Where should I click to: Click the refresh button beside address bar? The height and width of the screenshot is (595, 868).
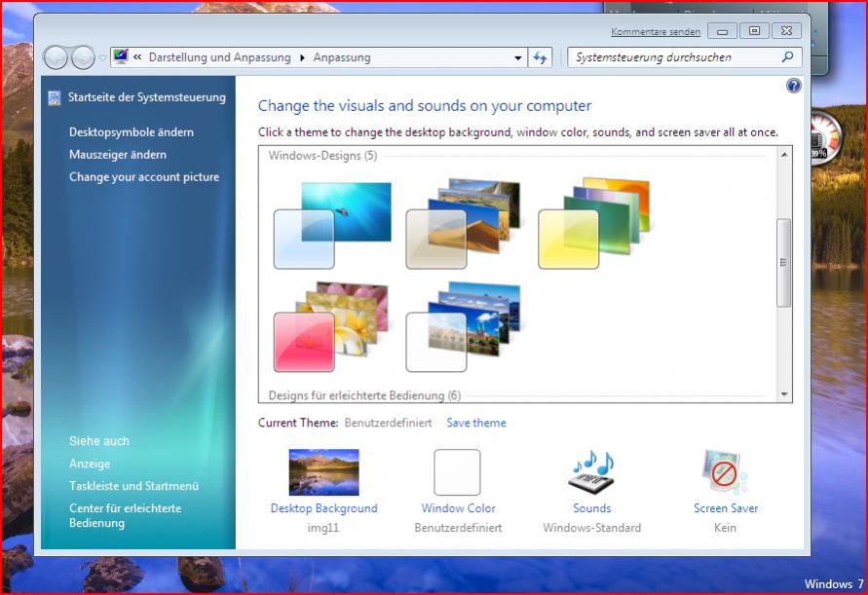[x=540, y=57]
